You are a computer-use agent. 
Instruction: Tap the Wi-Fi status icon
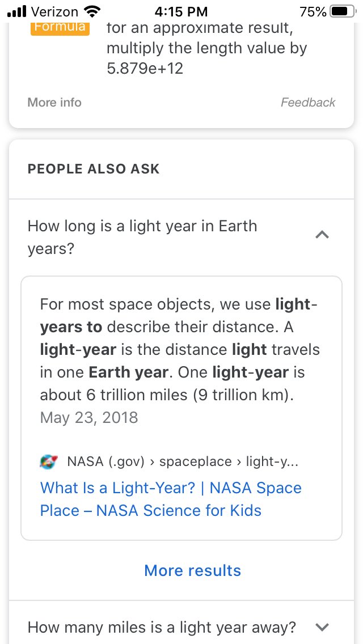91,11
